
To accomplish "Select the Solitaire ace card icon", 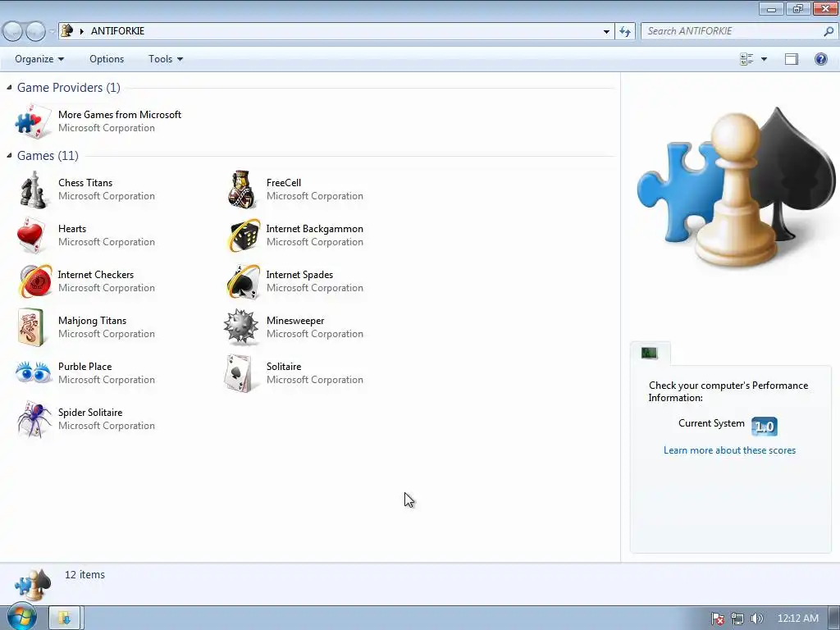I will coord(239,373).
